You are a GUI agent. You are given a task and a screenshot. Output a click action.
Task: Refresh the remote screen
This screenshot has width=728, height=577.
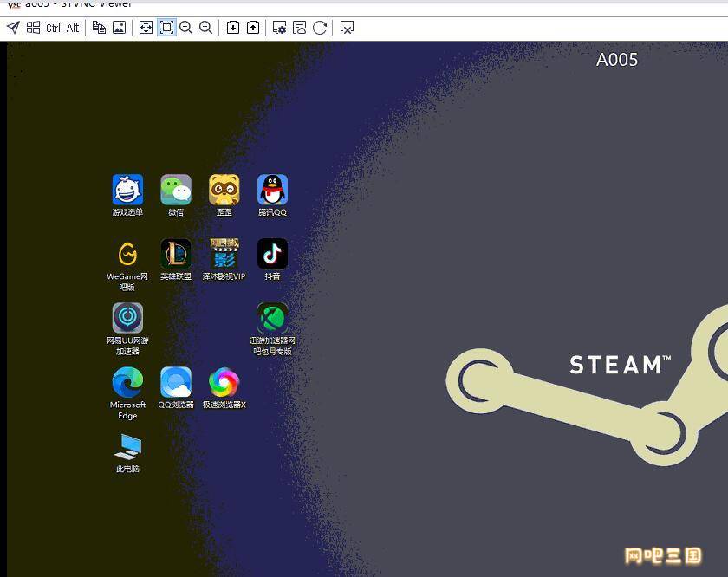coord(320,28)
